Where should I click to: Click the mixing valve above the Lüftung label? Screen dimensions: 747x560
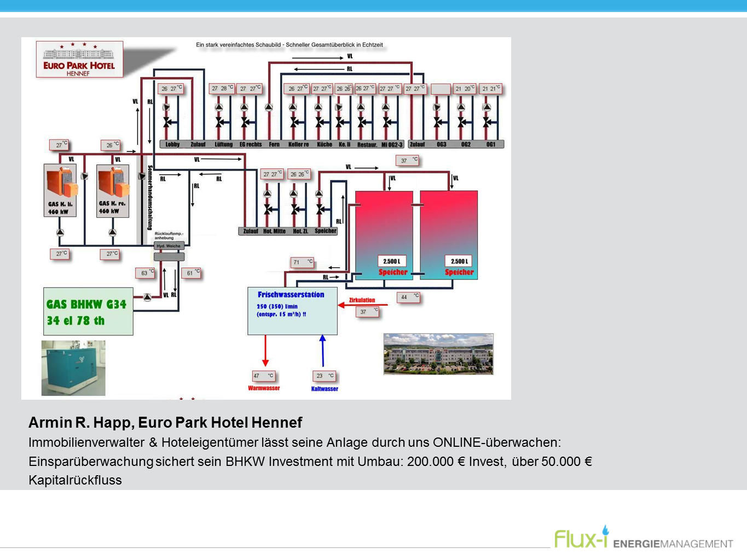219,122
